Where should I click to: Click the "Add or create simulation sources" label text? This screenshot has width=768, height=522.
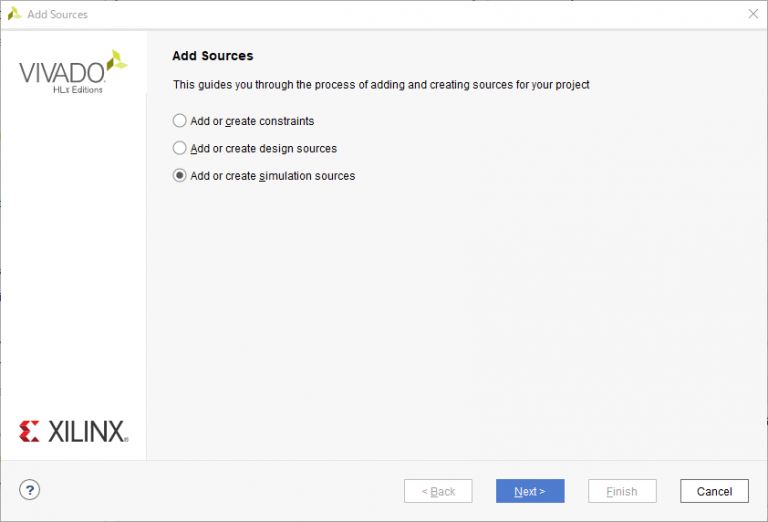272,176
